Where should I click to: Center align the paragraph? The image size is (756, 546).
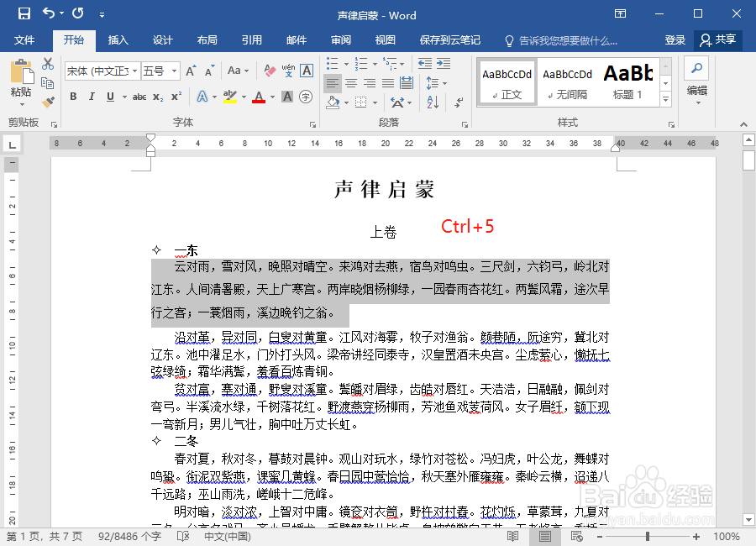tap(351, 83)
